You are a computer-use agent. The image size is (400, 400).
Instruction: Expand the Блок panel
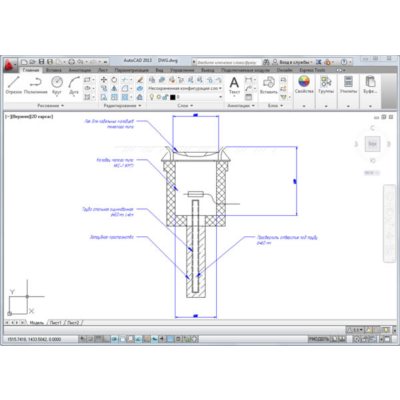point(275,106)
